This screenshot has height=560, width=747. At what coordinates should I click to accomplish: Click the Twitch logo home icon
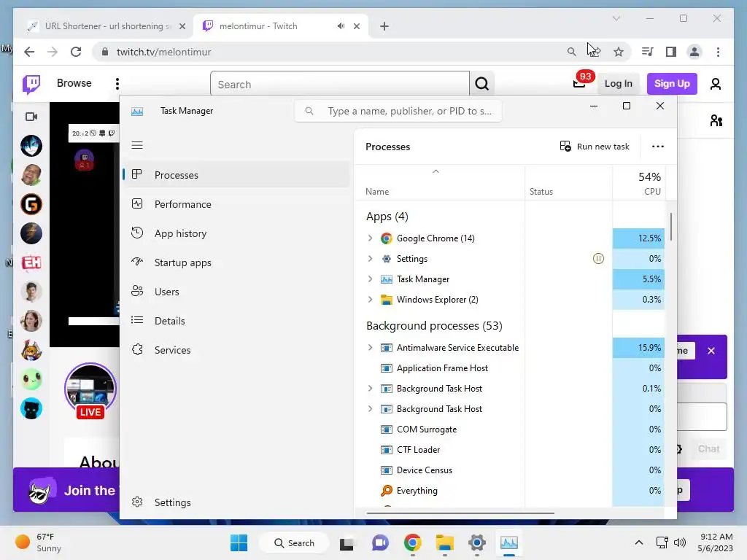(x=31, y=84)
